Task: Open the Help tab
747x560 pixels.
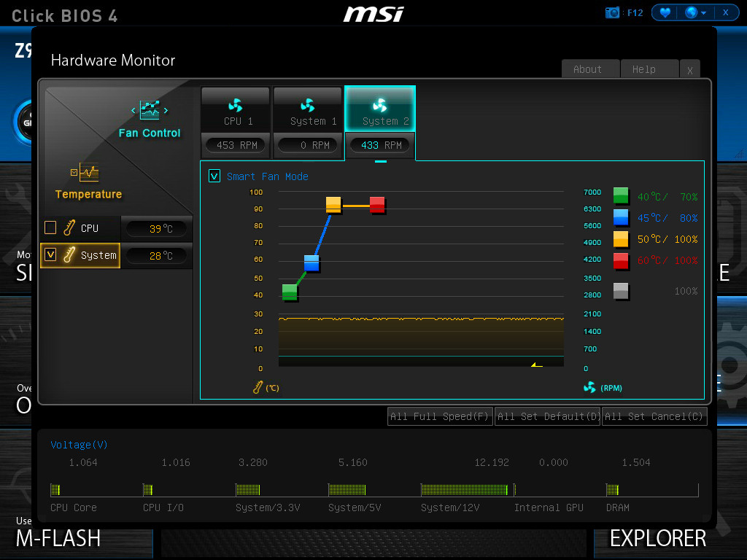Action: click(x=649, y=69)
